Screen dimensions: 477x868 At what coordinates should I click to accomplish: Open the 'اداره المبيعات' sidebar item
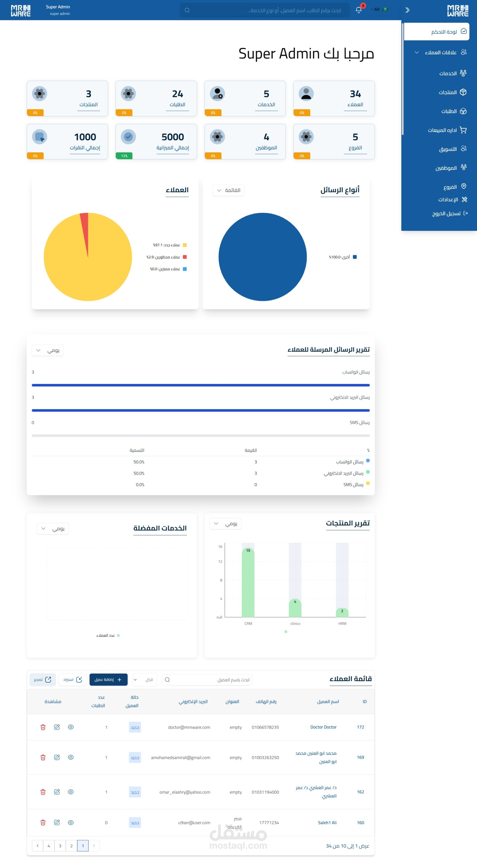447,130
